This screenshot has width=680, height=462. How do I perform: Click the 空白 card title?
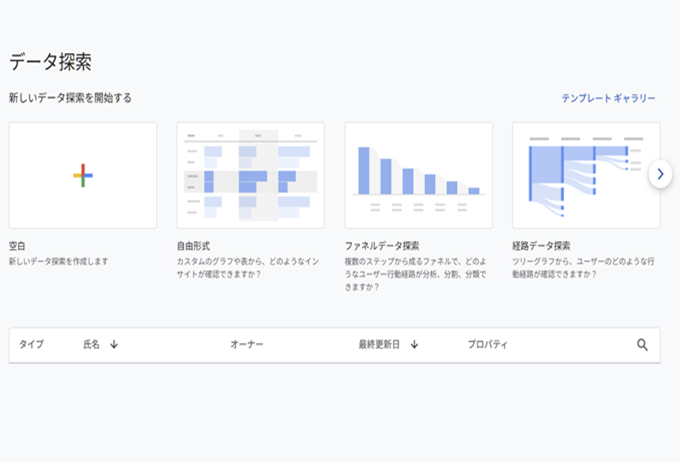point(17,245)
